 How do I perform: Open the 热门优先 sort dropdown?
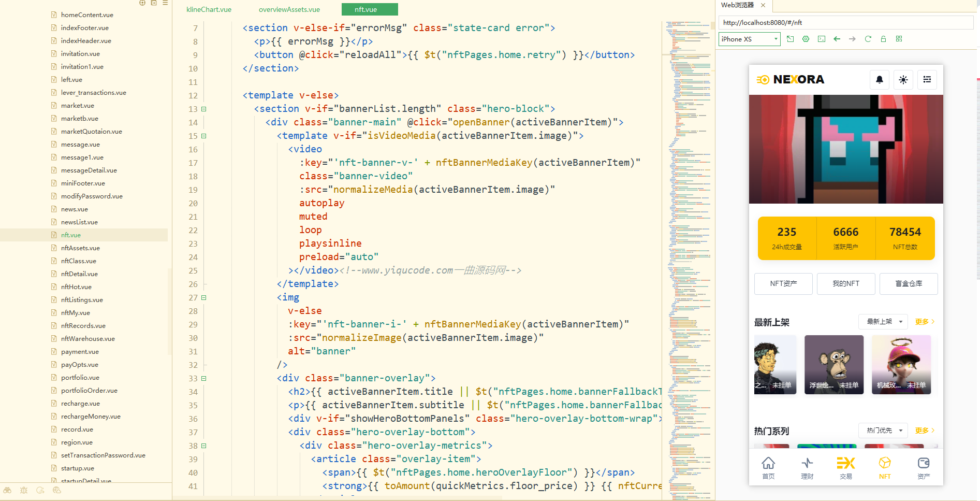click(883, 431)
